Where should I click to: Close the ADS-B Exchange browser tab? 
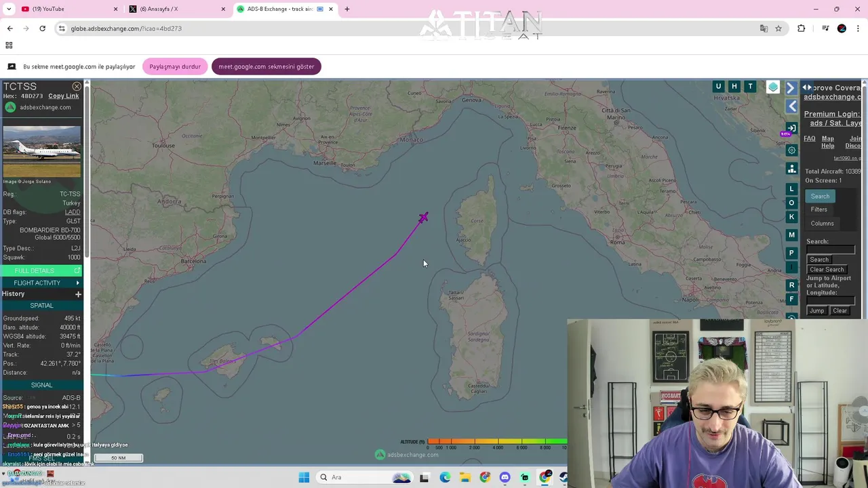click(x=331, y=9)
